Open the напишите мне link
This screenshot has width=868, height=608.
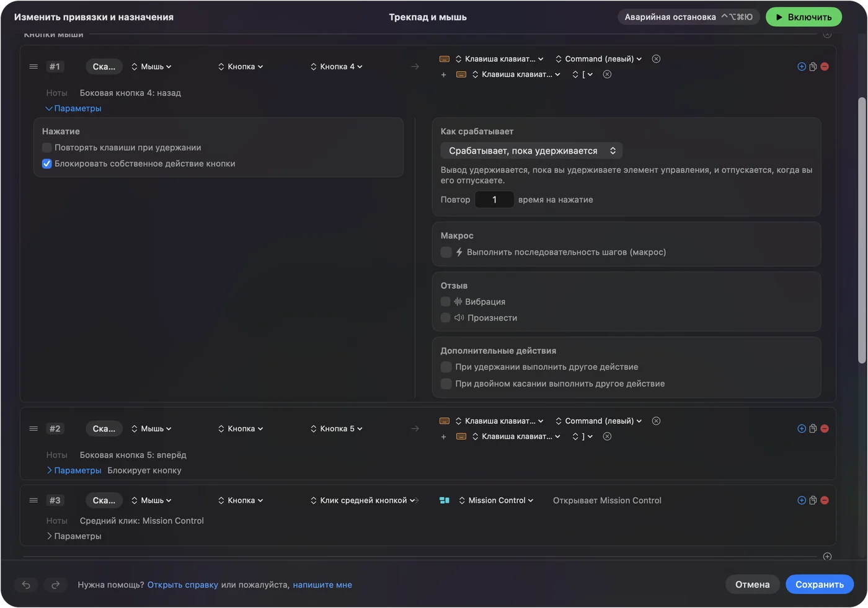[x=322, y=584]
